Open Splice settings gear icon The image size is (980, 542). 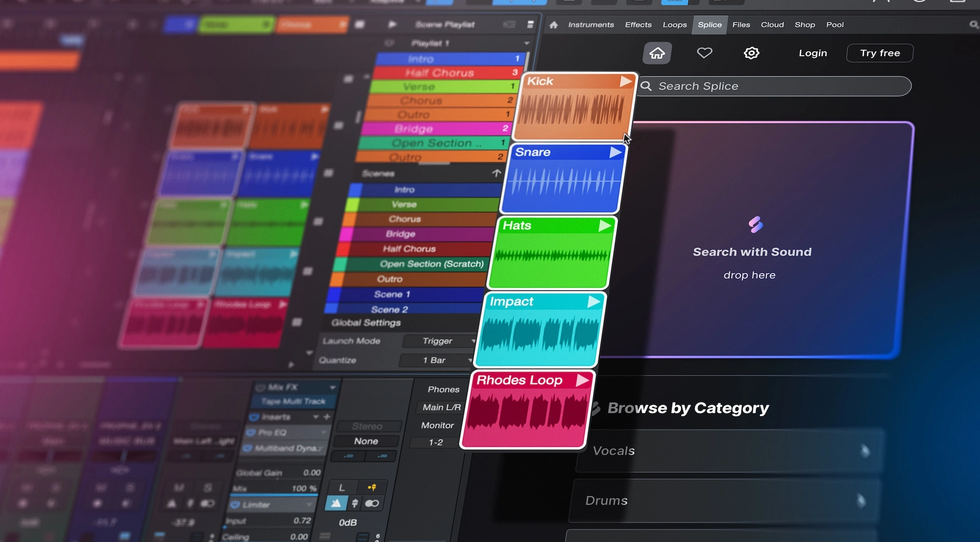pyautogui.click(x=751, y=53)
